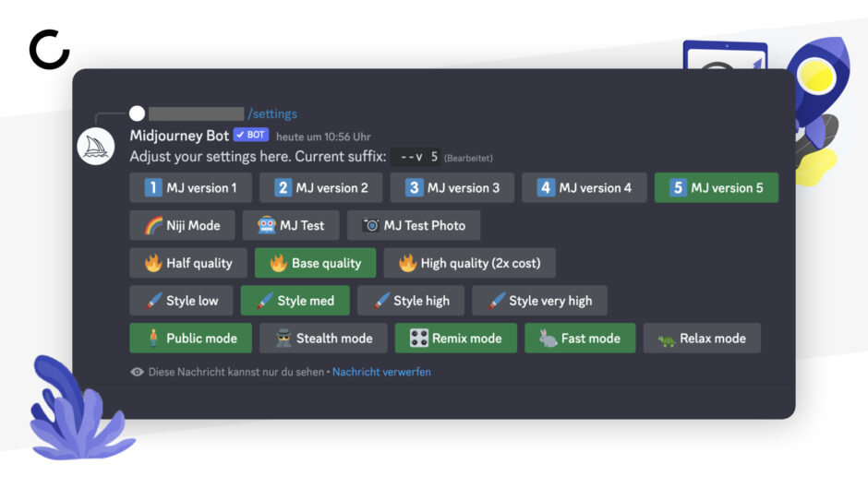
Task: Click the /settings command link
Action: [x=272, y=114]
